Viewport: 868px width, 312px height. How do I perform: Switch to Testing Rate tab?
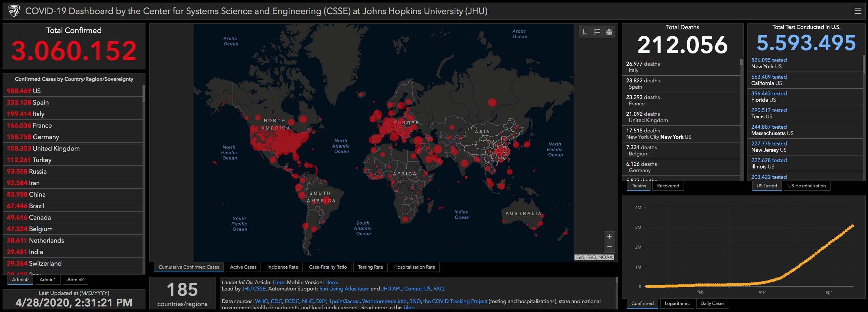pos(370,267)
